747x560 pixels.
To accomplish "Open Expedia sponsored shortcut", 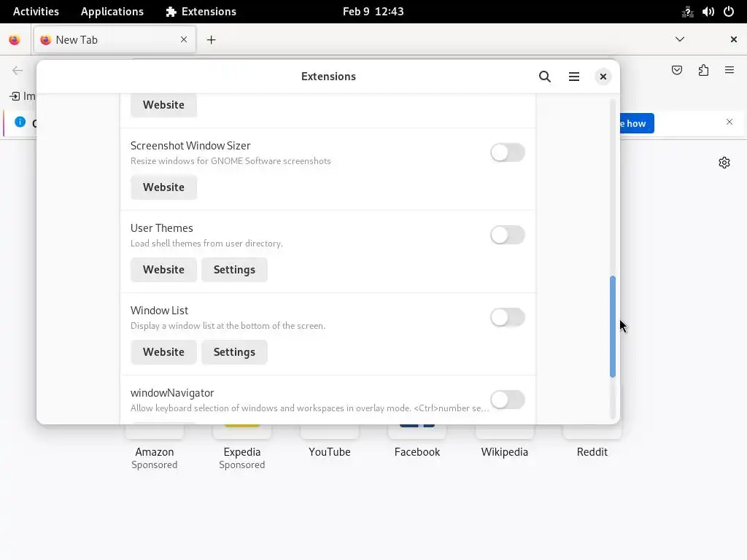I will 242,451.
